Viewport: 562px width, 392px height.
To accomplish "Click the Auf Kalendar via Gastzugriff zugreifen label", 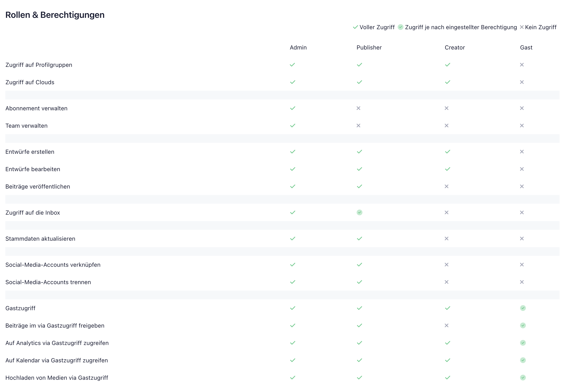I will coord(56,360).
